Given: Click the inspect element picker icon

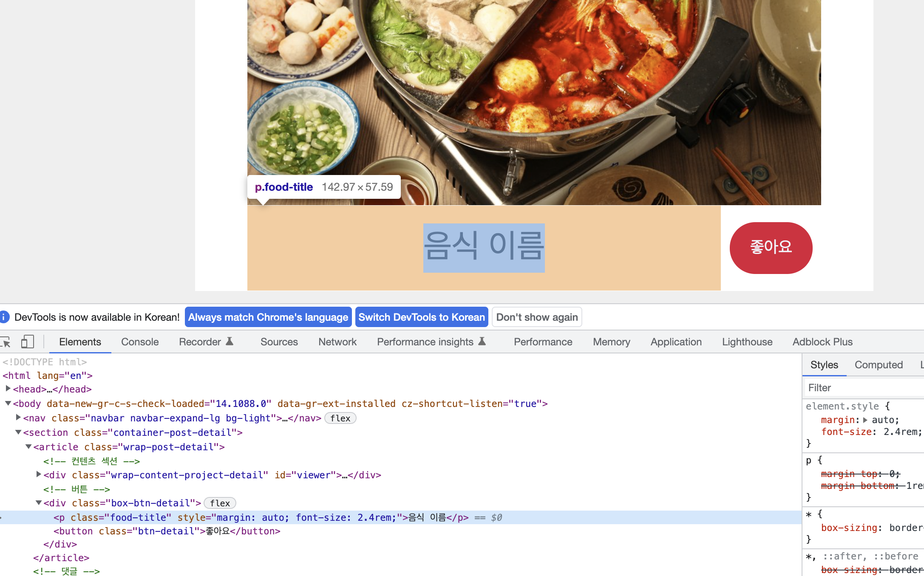Looking at the screenshot, I should click(6, 342).
